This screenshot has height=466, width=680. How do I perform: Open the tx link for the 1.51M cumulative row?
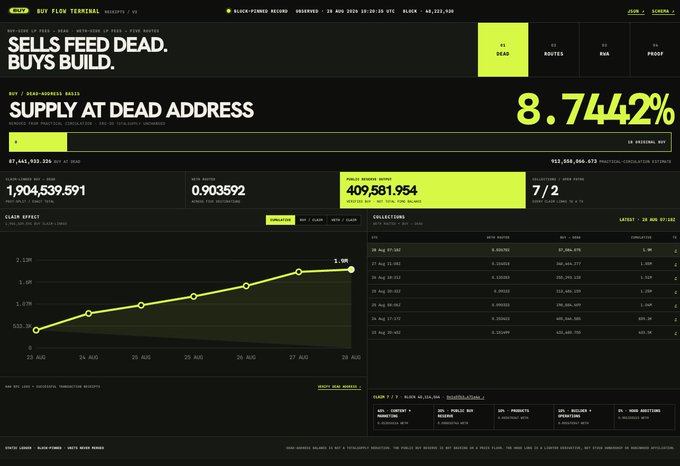tap(675, 278)
